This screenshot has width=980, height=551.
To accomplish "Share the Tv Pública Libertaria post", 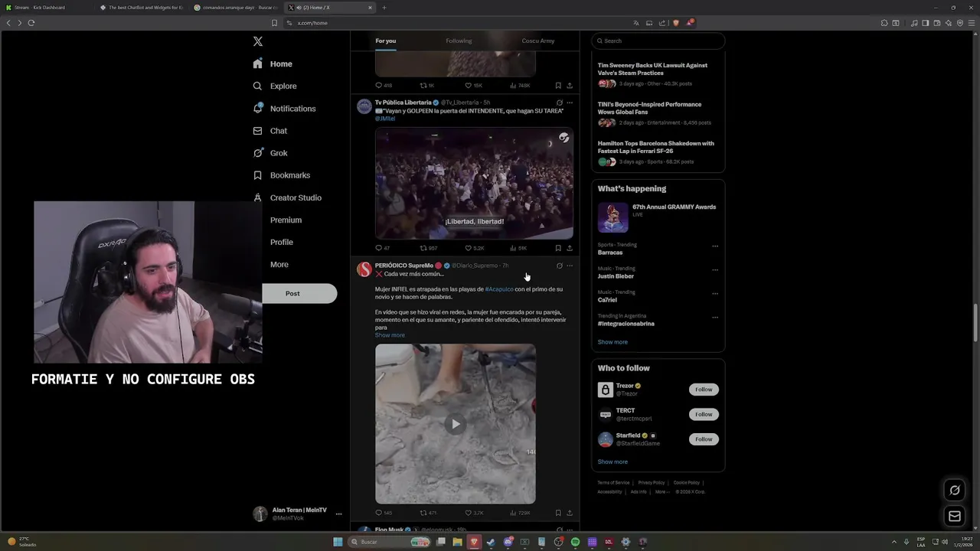I will click(570, 248).
